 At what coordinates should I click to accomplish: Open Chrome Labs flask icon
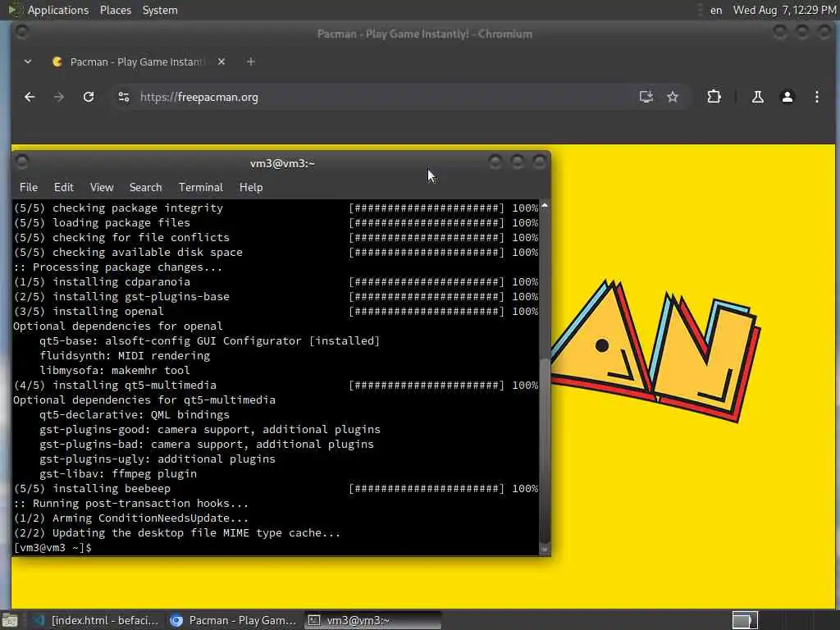(757, 97)
